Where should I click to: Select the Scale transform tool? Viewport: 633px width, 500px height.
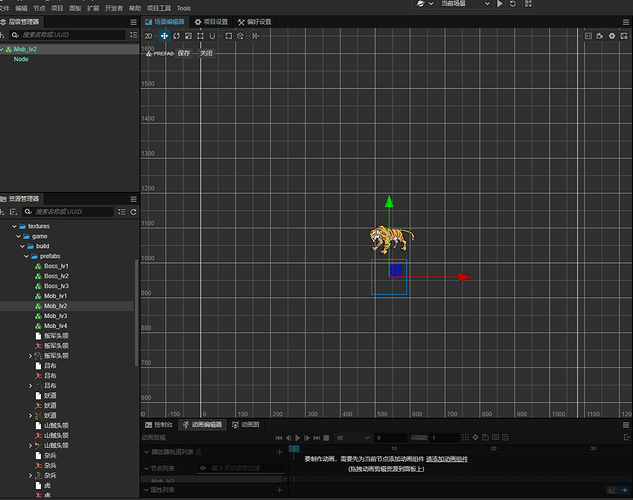pyautogui.click(x=188, y=36)
